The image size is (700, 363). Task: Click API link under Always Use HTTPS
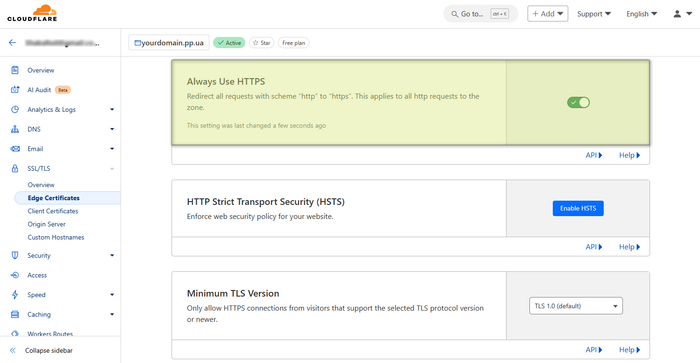coord(594,155)
